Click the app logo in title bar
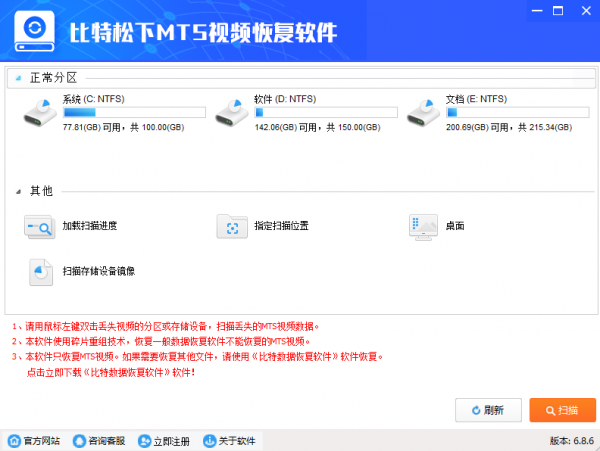The height and width of the screenshot is (451, 600). [x=34, y=31]
